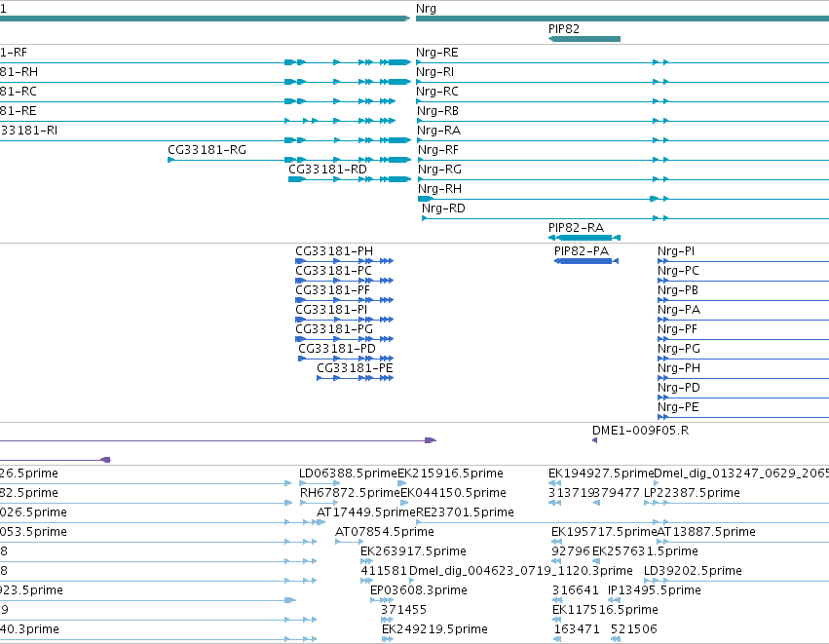The height and width of the screenshot is (644, 829).
Task: Select EST IP13495.5prime
Action: (654, 590)
